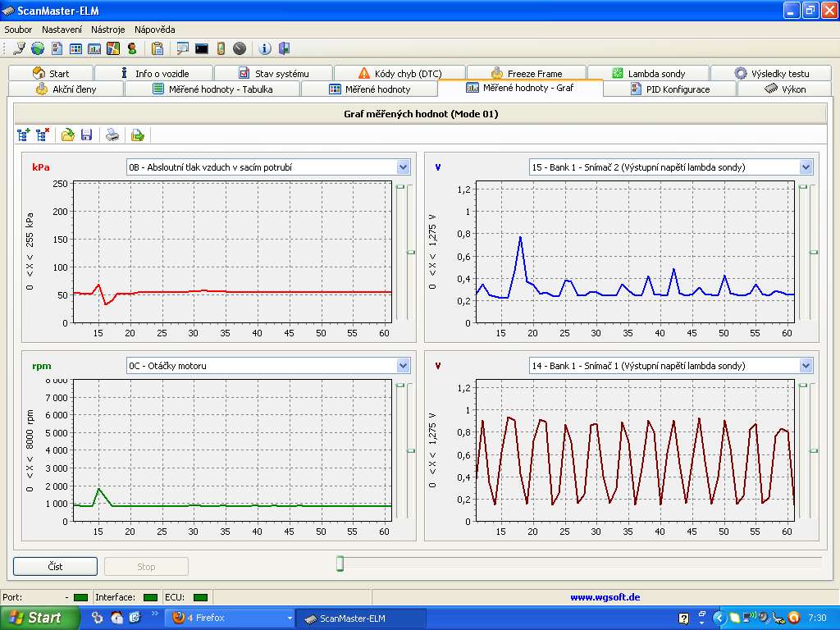Click the horizontal slider handle beside Stop button

pos(340,564)
